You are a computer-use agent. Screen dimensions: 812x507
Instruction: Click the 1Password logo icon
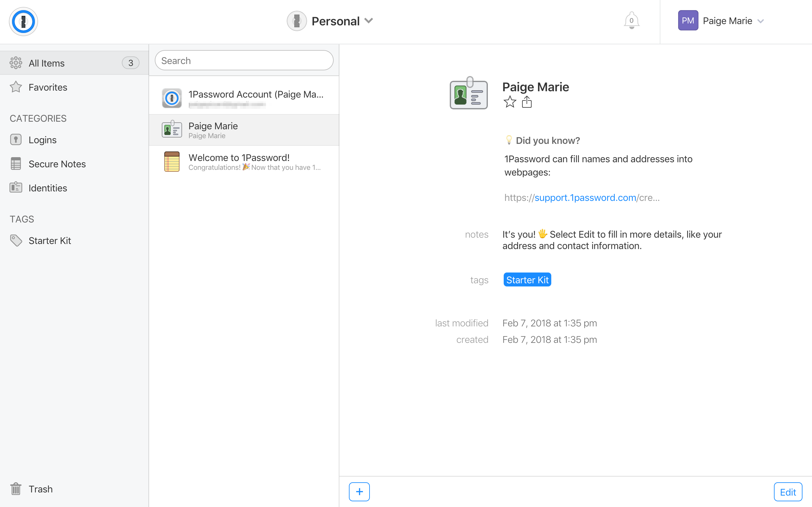click(x=23, y=22)
